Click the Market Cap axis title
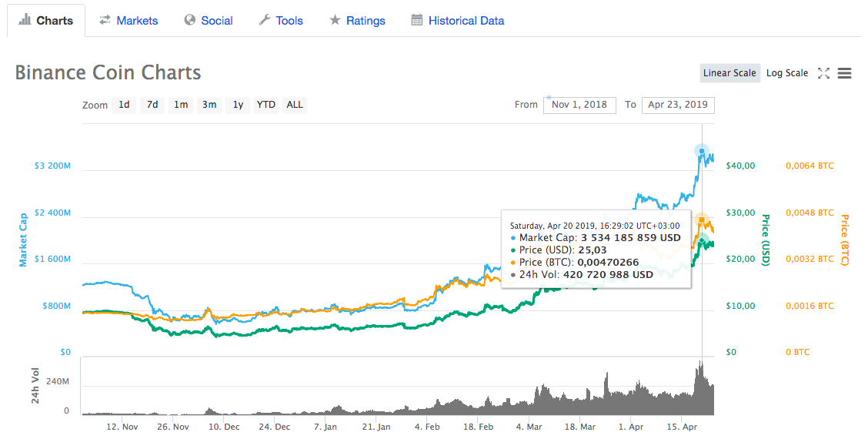 tap(23, 240)
